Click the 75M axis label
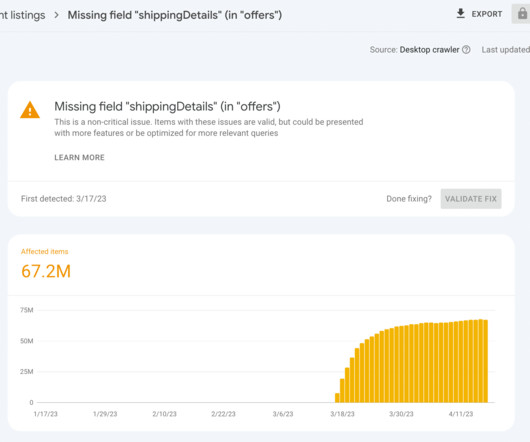530x442 pixels. (27, 310)
